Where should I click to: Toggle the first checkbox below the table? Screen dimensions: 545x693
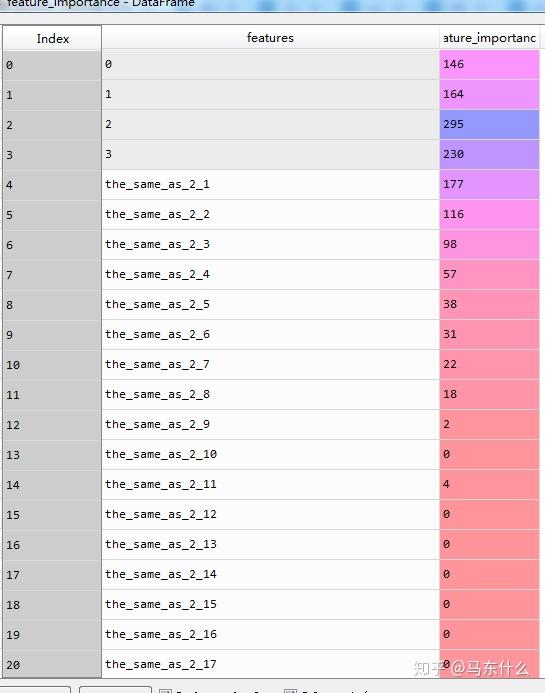(x=165, y=690)
